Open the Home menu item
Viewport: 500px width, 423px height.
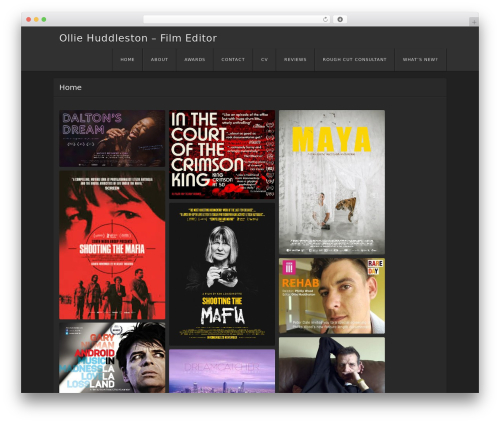click(x=127, y=59)
